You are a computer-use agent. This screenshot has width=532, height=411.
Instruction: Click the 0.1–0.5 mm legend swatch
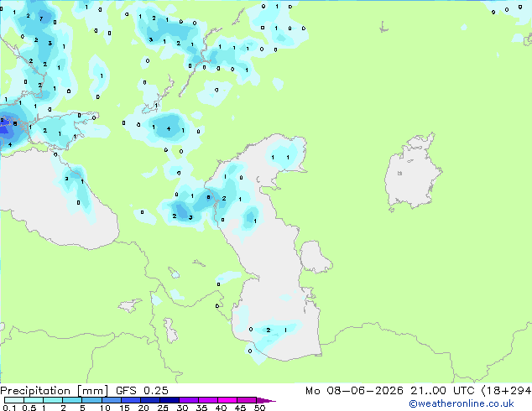point(14,400)
